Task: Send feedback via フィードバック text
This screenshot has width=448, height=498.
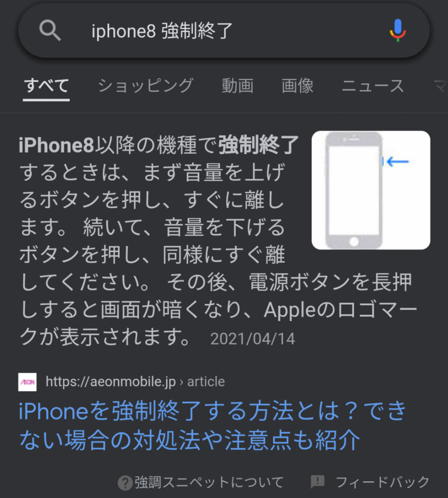Action: (382, 482)
